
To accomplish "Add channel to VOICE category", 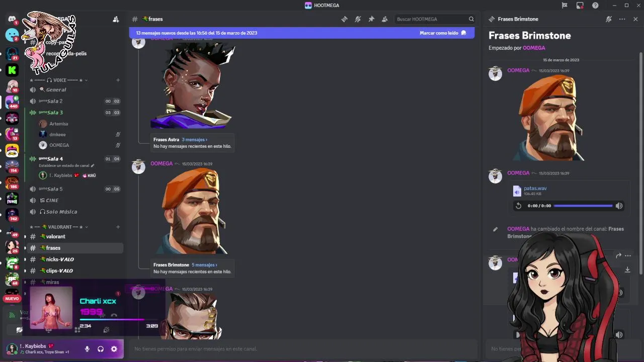I will 118,80.
